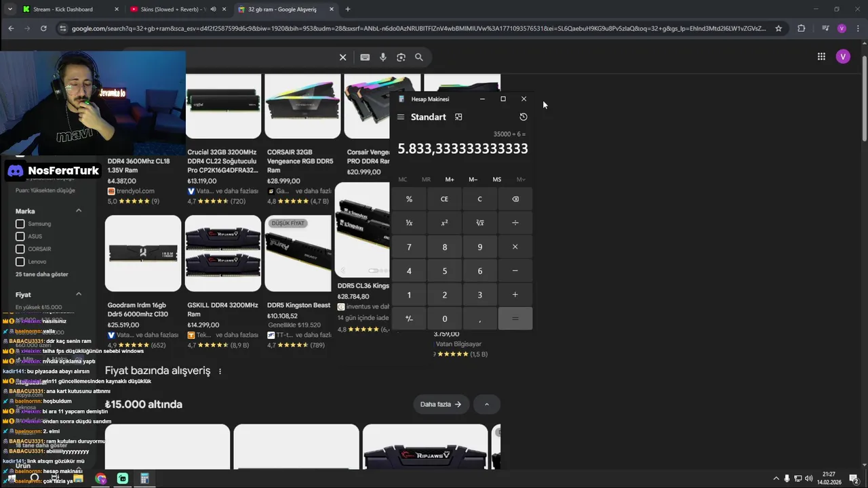Open Google Chrome from the taskbar

click(x=101, y=479)
